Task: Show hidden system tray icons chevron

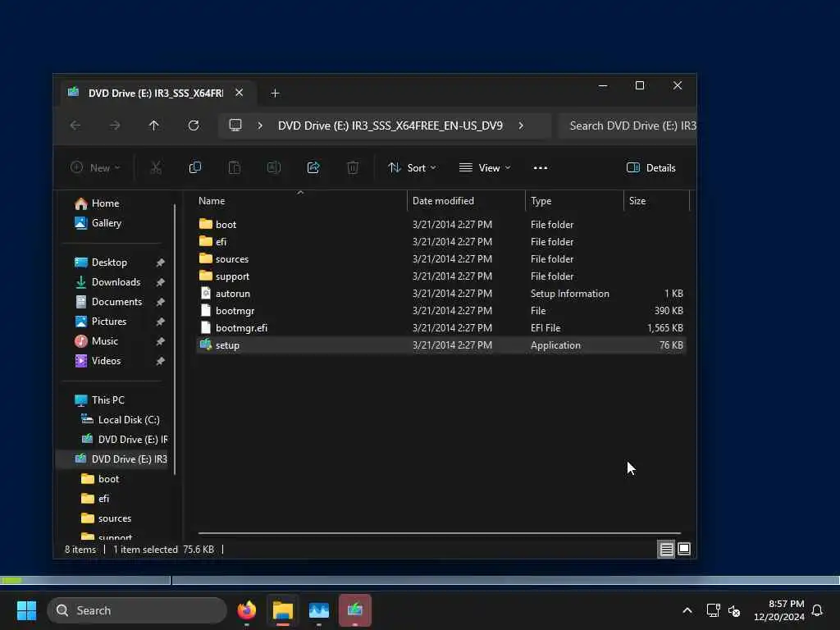Action: (x=687, y=610)
